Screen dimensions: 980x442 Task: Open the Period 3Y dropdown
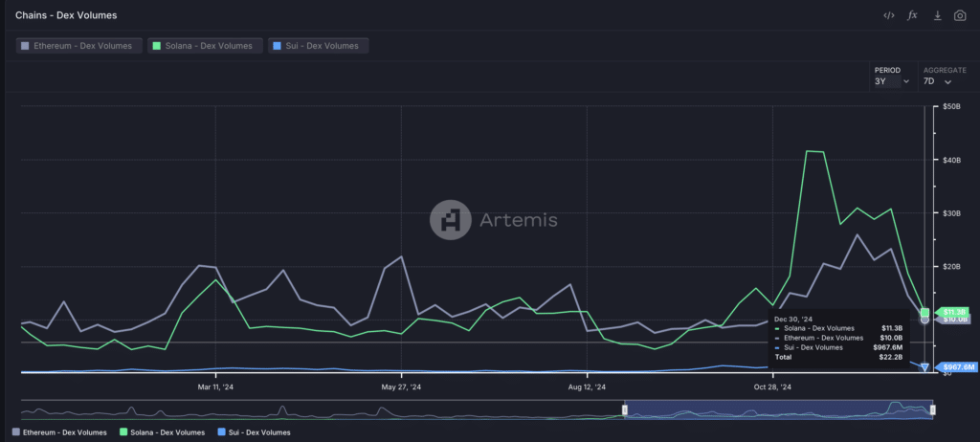pos(892,82)
